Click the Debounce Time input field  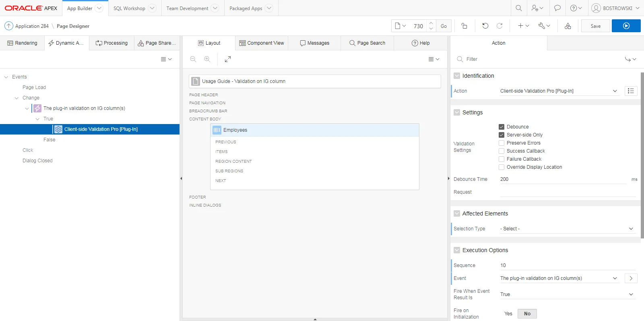tap(563, 179)
